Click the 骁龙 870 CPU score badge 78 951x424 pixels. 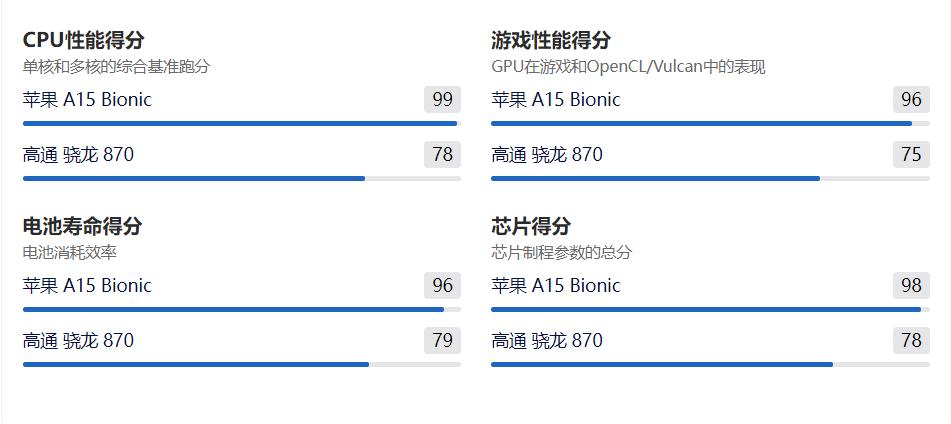tap(442, 154)
